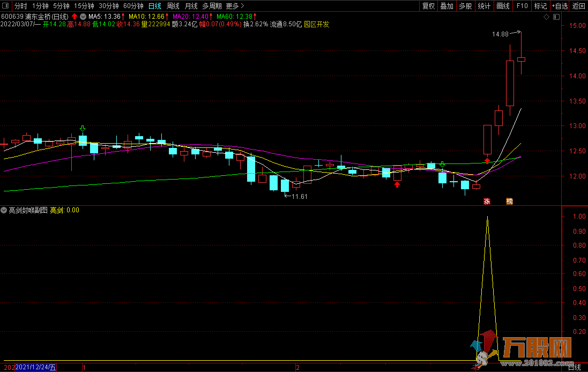
Task: Open the 园区开发 sector link
Action: click(x=316, y=24)
